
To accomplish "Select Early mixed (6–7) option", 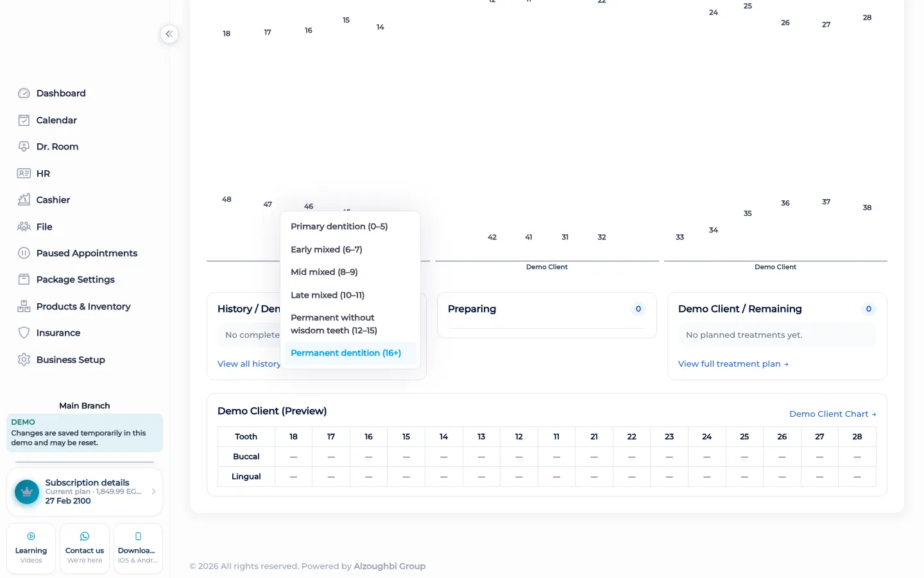I will [350, 250].
